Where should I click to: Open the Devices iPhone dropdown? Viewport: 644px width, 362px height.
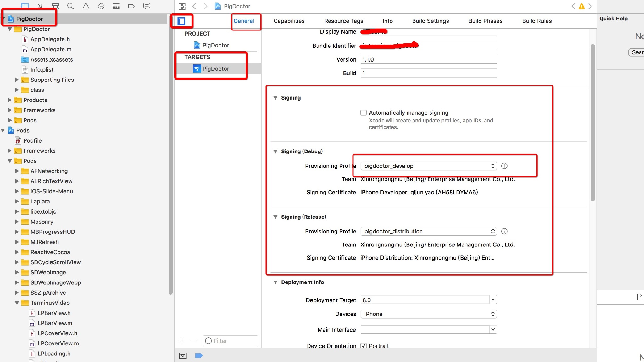point(429,314)
